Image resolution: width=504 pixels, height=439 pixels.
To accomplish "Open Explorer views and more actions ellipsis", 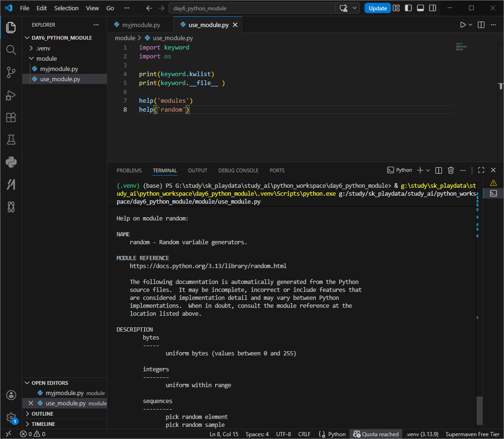I will [x=96, y=25].
